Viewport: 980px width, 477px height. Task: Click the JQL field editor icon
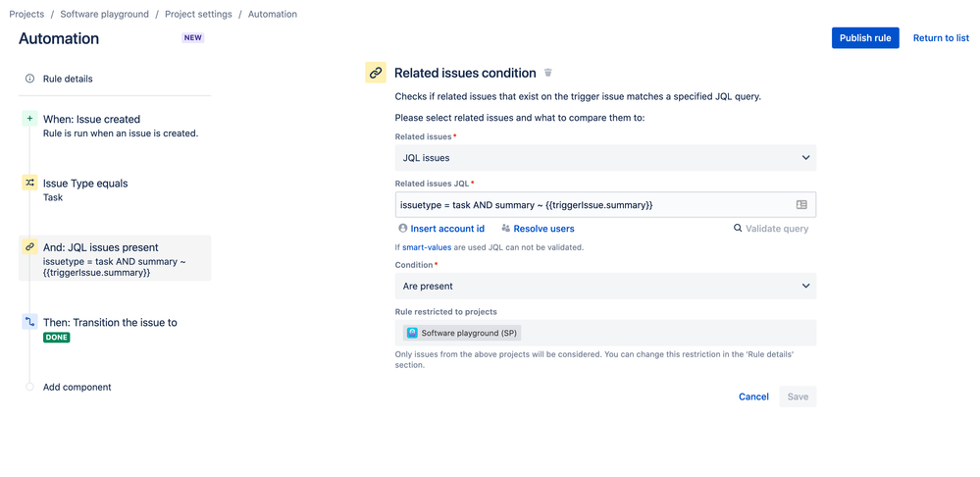801,204
